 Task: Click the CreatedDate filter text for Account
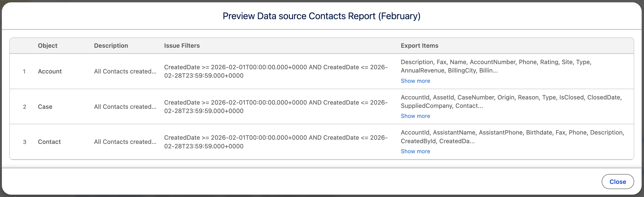point(275,71)
